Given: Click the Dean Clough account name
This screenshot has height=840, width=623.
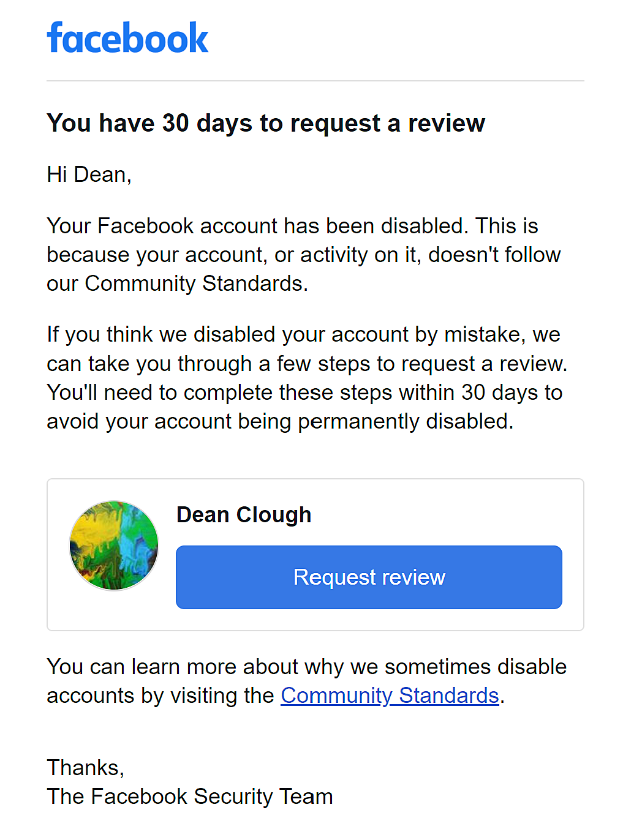Looking at the screenshot, I should pyautogui.click(x=244, y=515).
